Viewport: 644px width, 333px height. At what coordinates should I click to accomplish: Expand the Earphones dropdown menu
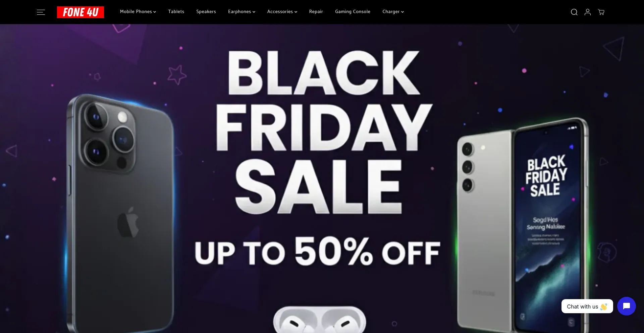coord(241,12)
